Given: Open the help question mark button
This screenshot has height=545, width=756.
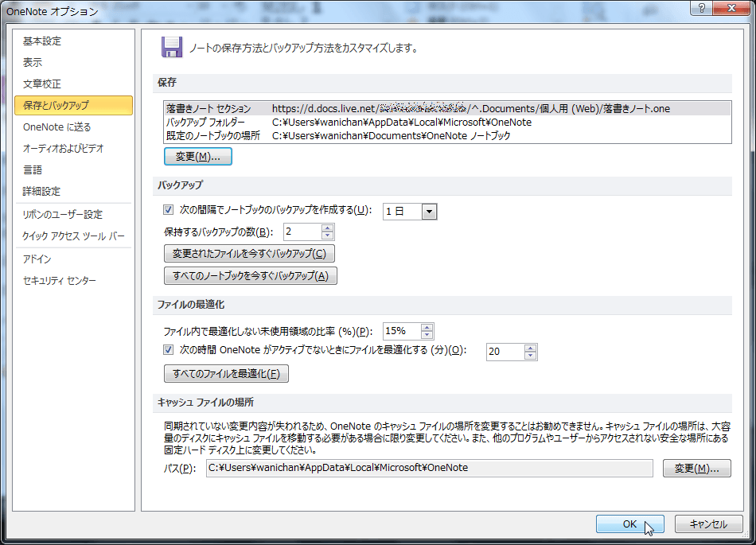Looking at the screenshot, I should tap(702, 8).
